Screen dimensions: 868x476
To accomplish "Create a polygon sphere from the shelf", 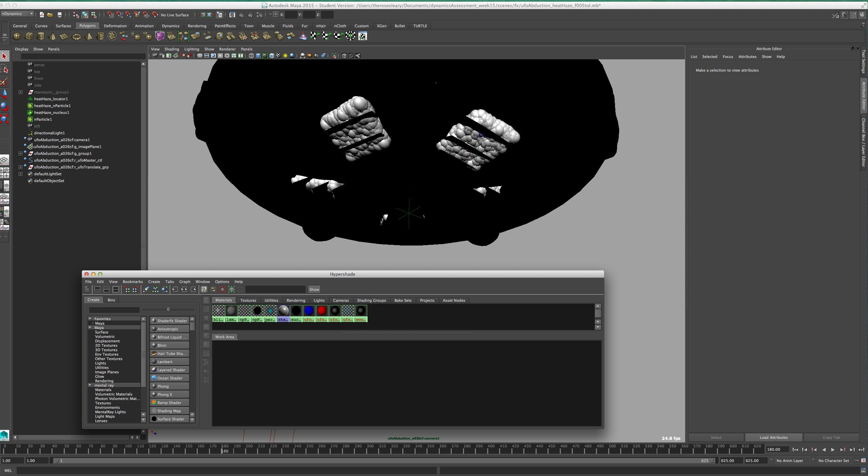I will point(17,36).
